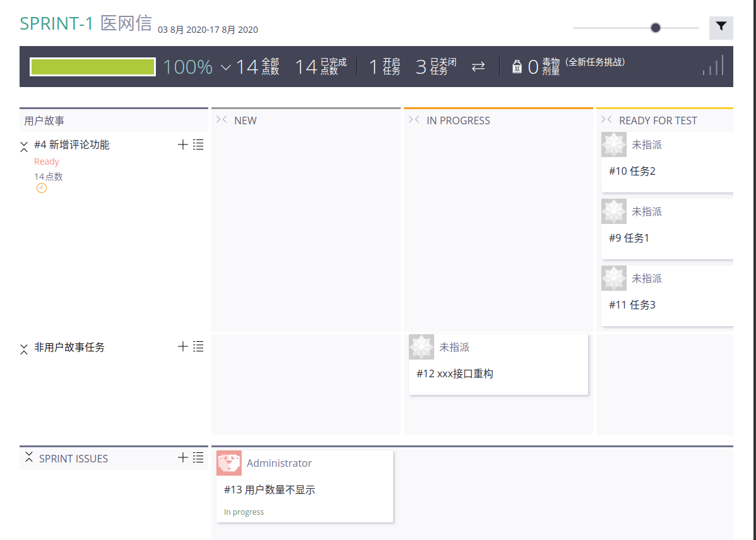Open task #12 xxx接口重构
Viewport: 756px width, 540px height.
click(454, 374)
